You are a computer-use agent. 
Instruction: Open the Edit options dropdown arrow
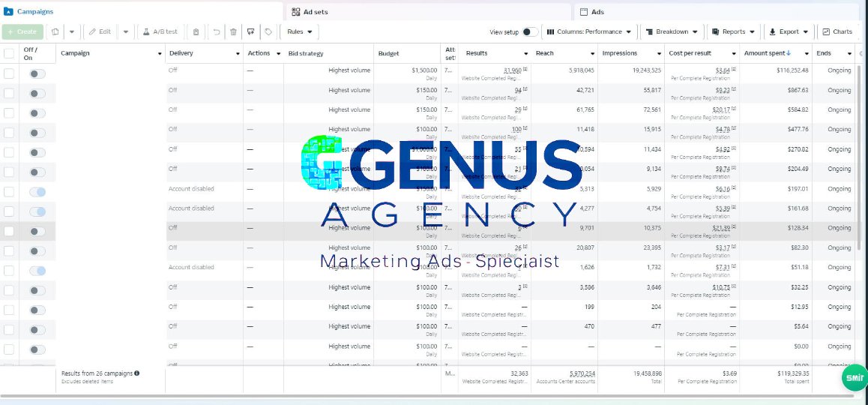[x=126, y=32]
